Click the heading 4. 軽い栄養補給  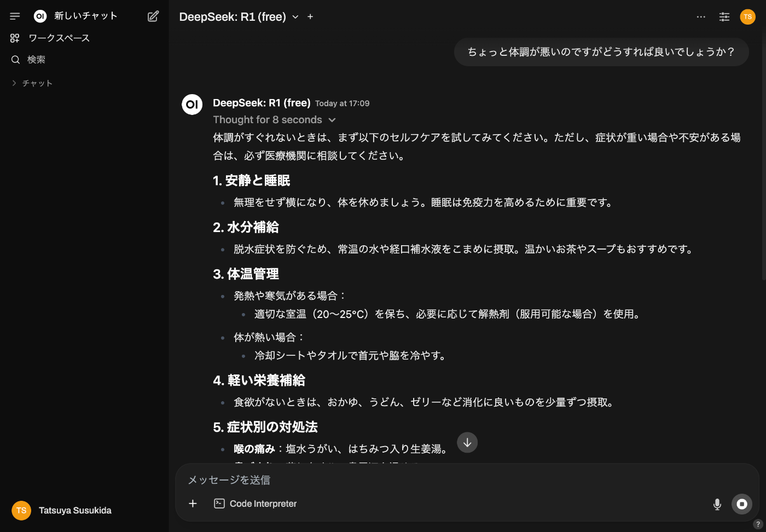(259, 380)
